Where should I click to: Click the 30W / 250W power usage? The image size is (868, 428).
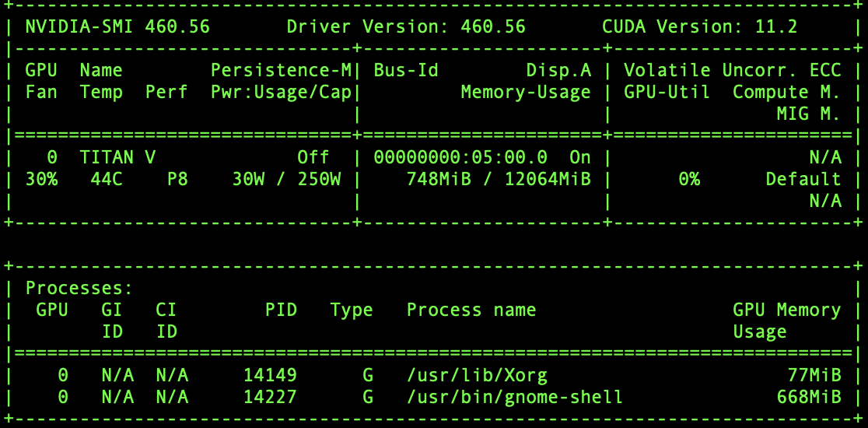tap(286, 180)
